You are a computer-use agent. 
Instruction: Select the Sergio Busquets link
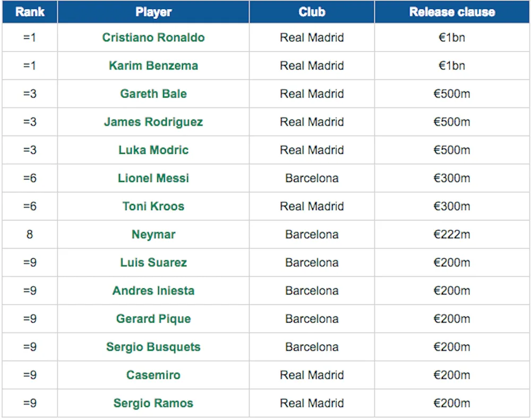pos(153,347)
